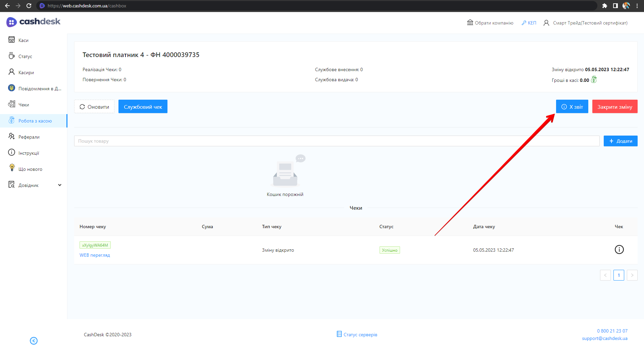
Task: Click the cashdesk logo
Action: click(33, 22)
